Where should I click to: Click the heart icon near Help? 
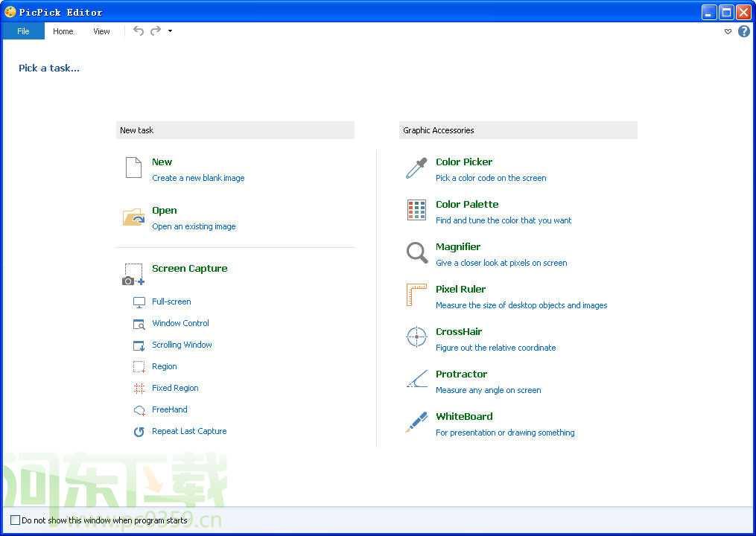(728, 32)
